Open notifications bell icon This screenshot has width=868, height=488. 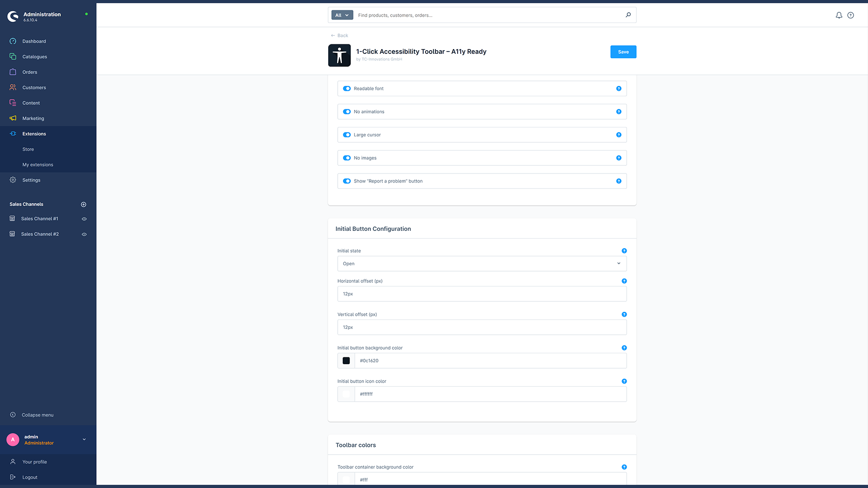coord(839,15)
